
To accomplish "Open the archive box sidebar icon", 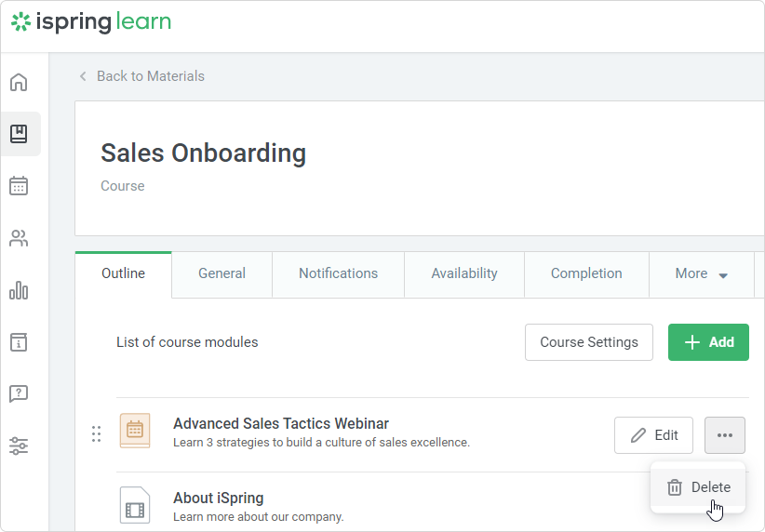I will tap(19, 341).
